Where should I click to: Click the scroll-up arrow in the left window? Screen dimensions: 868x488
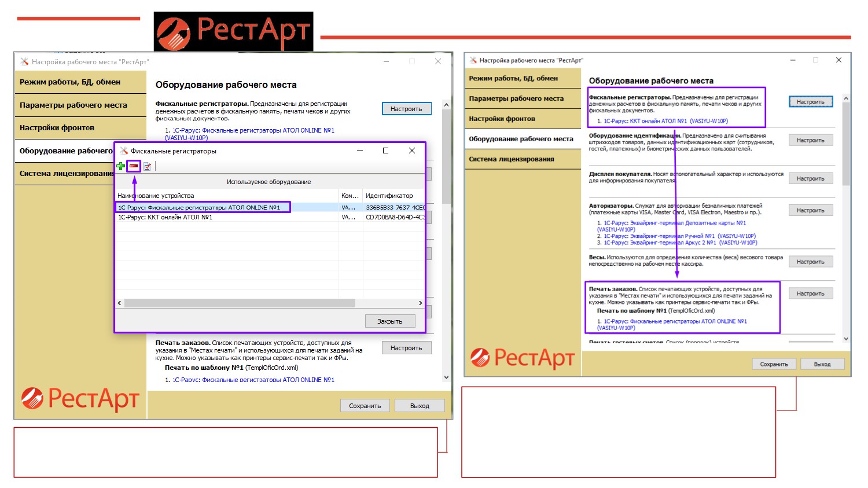click(x=446, y=105)
